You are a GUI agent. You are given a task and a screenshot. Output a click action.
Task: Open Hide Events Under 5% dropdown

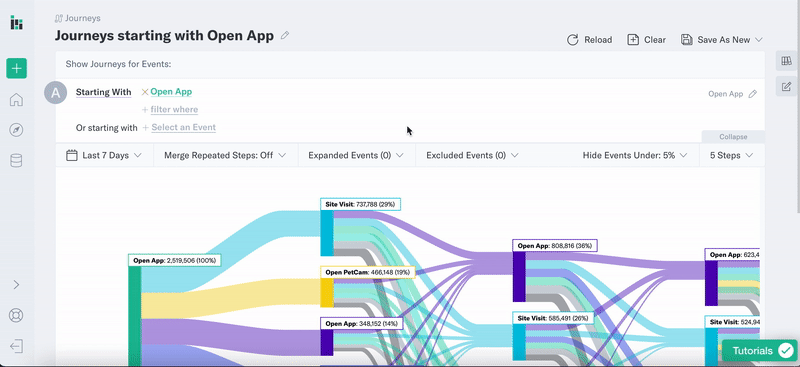pyautogui.click(x=635, y=155)
